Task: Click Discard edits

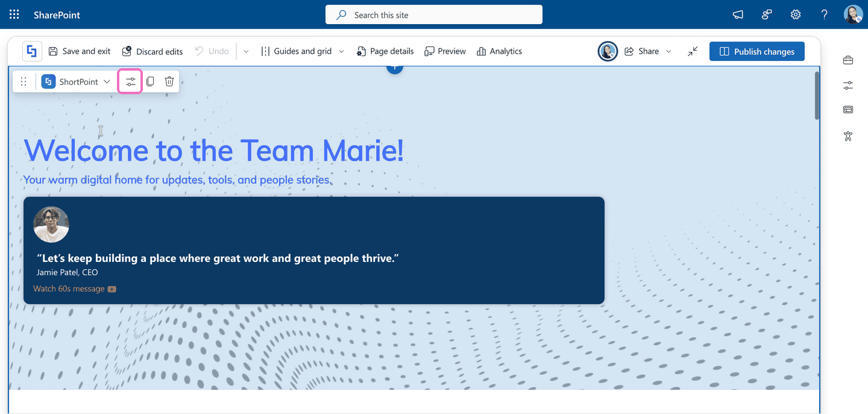Action: (153, 51)
